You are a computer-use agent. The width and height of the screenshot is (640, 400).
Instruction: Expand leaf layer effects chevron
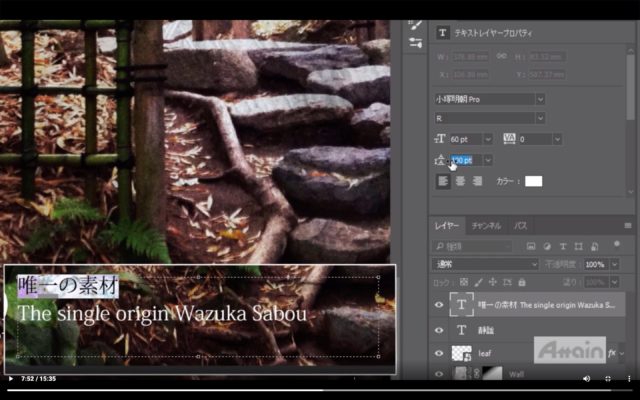pos(622,353)
